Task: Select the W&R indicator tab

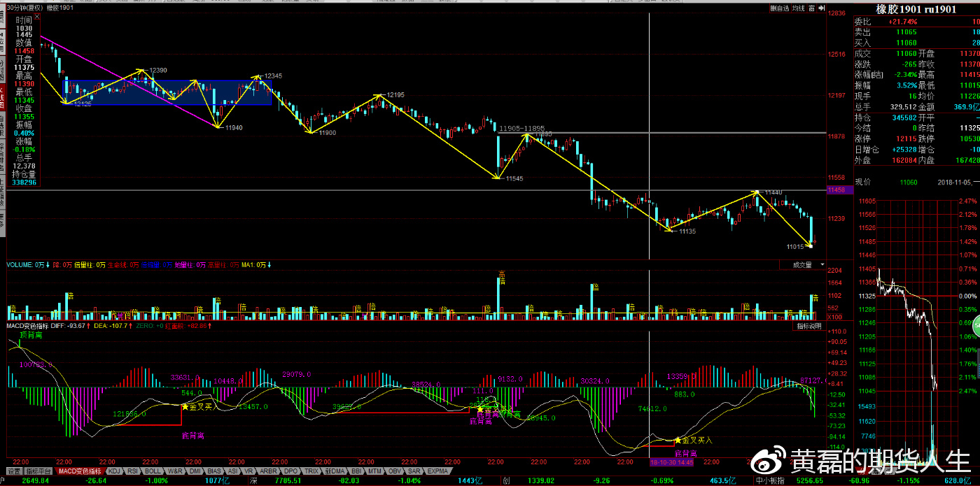Action: click(x=175, y=471)
